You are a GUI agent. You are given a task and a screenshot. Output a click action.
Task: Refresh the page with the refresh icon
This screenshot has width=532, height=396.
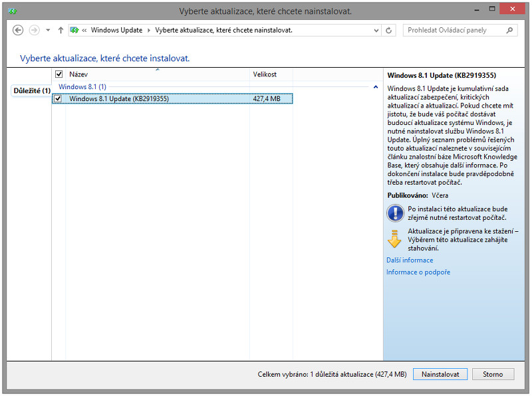pos(389,30)
